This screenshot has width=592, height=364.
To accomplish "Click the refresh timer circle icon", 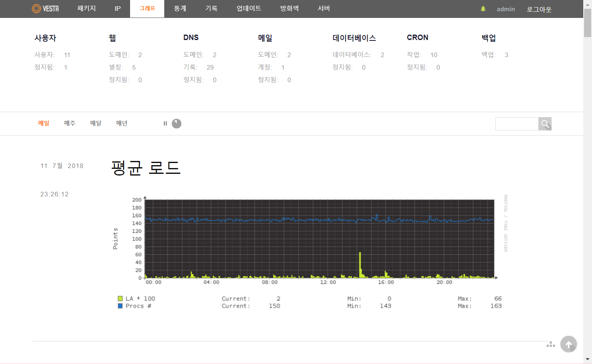I will 177,123.
